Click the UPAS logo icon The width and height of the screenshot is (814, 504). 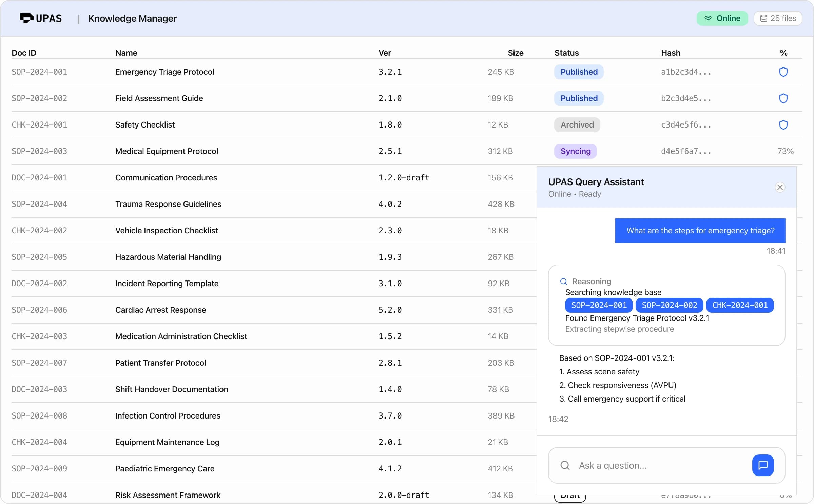pos(26,18)
